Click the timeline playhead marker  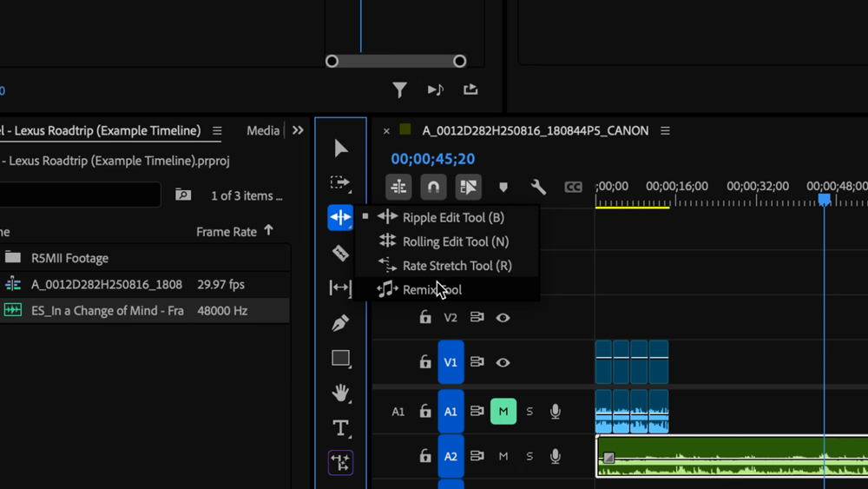[x=825, y=199]
